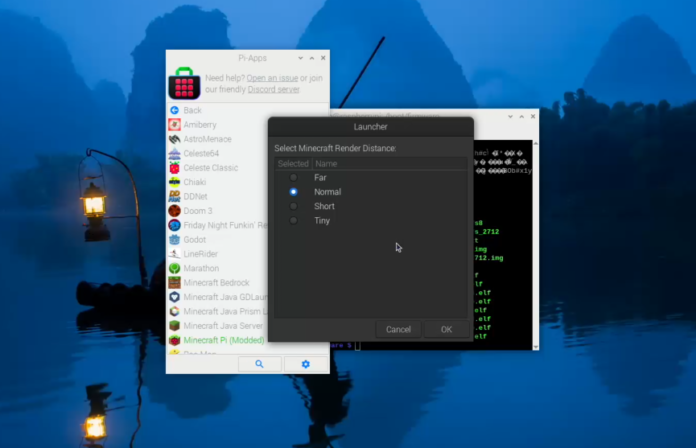This screenshot has height=448, width=696.
Task: Cancel the Launcher dialog
Action: [x=398, y=329]
